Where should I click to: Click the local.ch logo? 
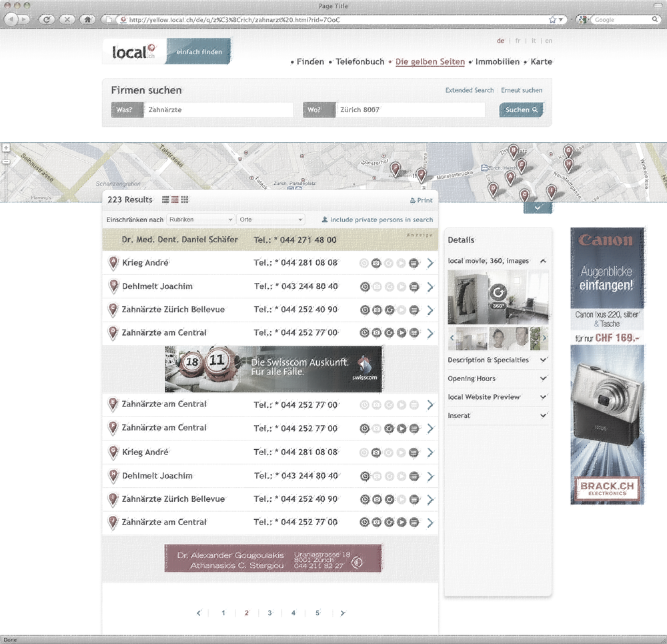pyautogui.click(x=133, y=51)
